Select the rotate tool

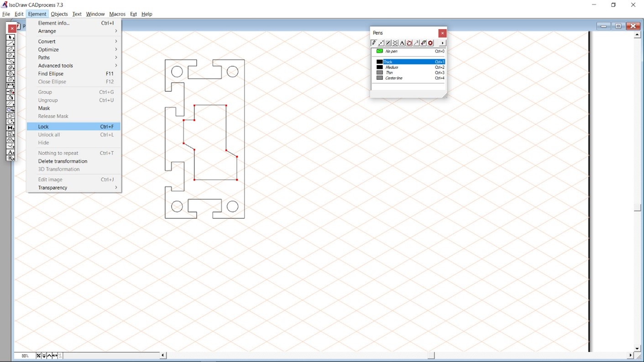click(10, 122)
